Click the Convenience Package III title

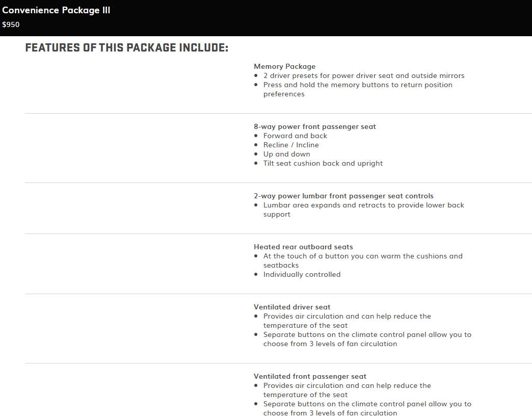tap(56, 10)
